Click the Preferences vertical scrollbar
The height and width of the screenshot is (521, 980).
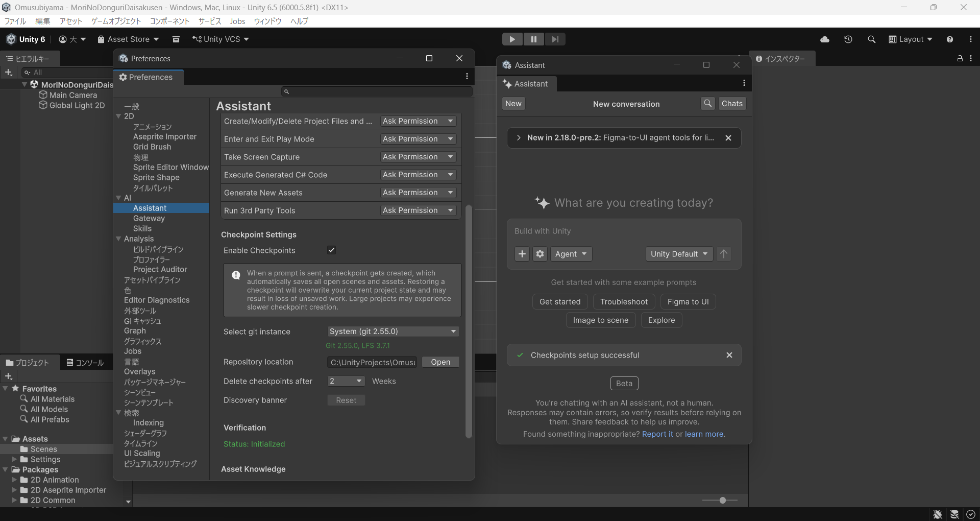(x=469, y=322)
